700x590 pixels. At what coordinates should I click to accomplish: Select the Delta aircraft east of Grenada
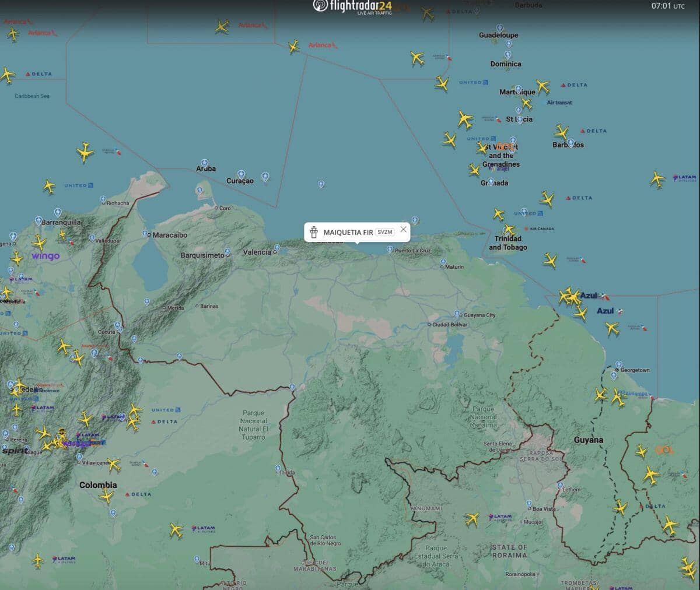click(x=547, y=199)
